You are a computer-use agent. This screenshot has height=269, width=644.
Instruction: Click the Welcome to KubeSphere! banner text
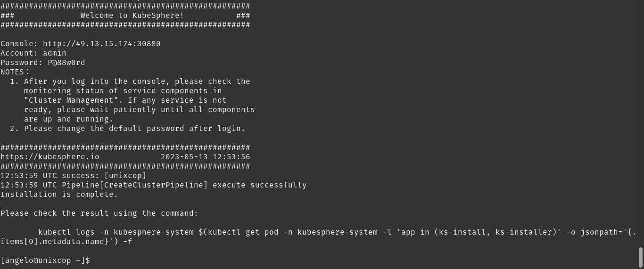132,16
